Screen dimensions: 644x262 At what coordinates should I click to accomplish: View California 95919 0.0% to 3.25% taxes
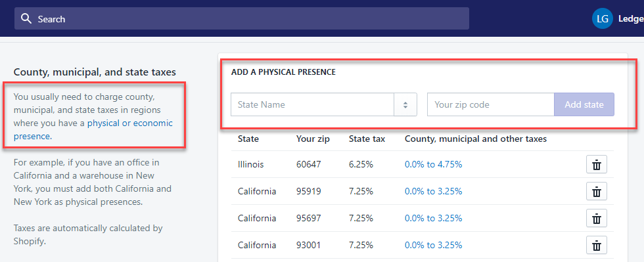click(433, 191)
